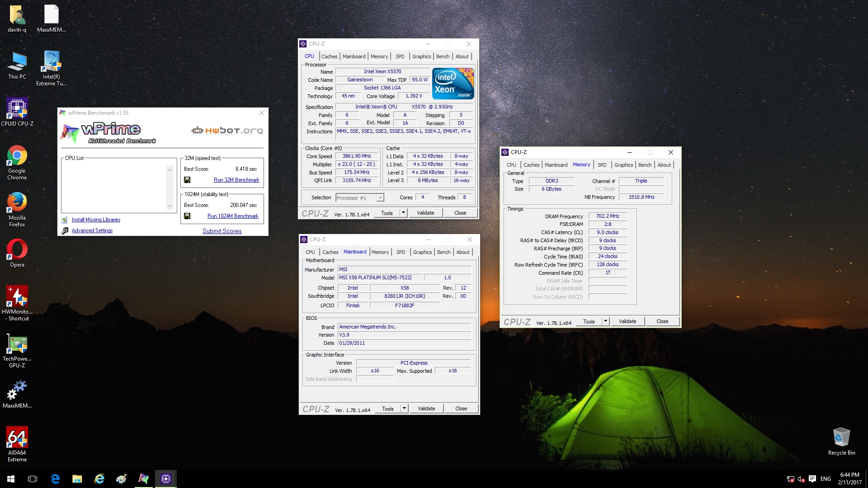Open Advanced Settings in wPrime
868x488 pixels.
click(x=92, y=230)
